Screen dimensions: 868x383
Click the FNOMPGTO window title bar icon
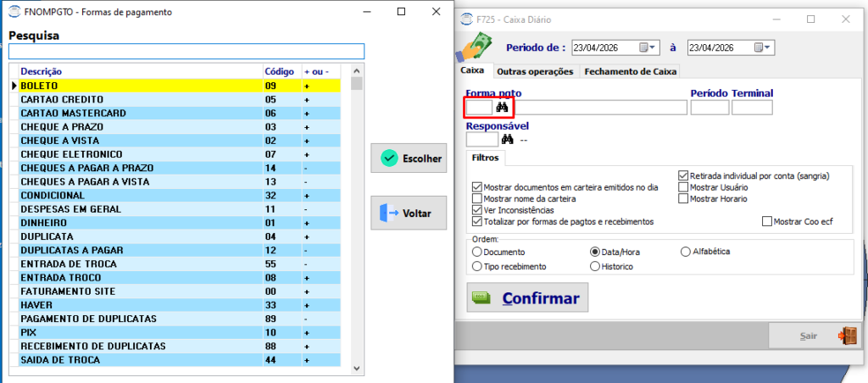pos(17,12)
